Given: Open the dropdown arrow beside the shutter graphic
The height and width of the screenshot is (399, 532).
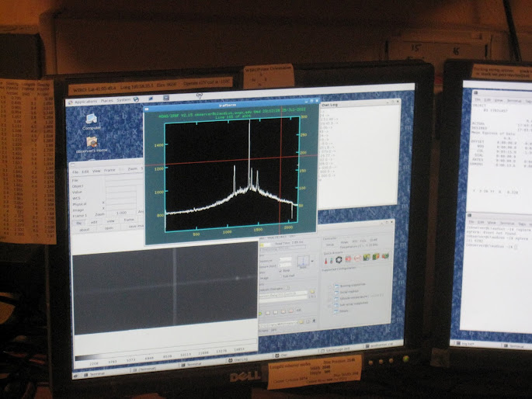Looking at the screenshot, I should click(312, 261).
